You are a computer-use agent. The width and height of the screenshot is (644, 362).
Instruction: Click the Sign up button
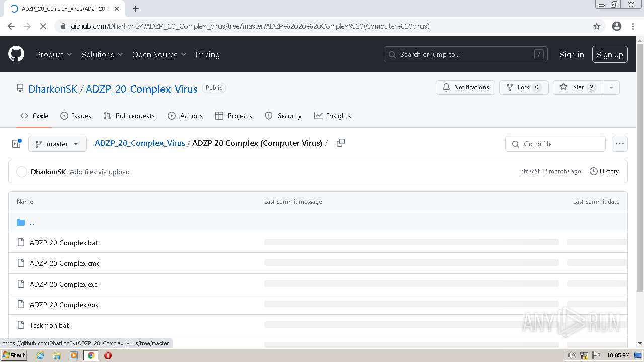(x=610, y=54)
